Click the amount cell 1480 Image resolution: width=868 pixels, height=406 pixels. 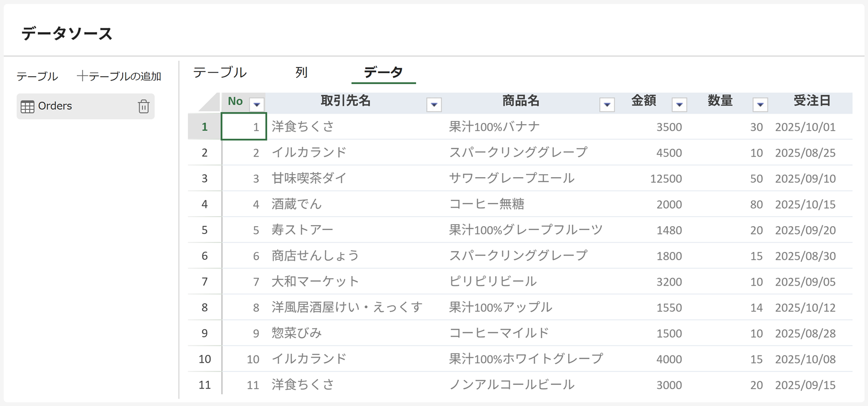tap(669, 230)
